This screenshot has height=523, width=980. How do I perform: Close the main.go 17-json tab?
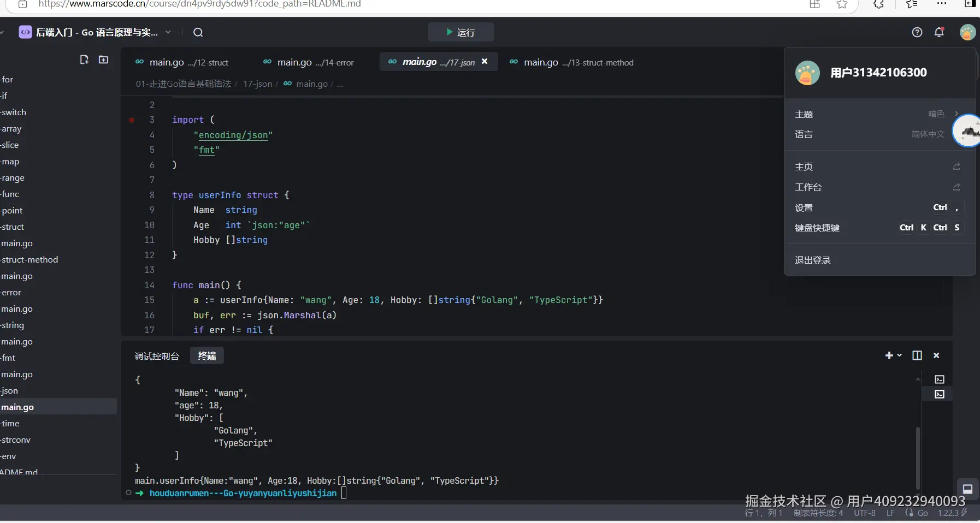[485, 62]
